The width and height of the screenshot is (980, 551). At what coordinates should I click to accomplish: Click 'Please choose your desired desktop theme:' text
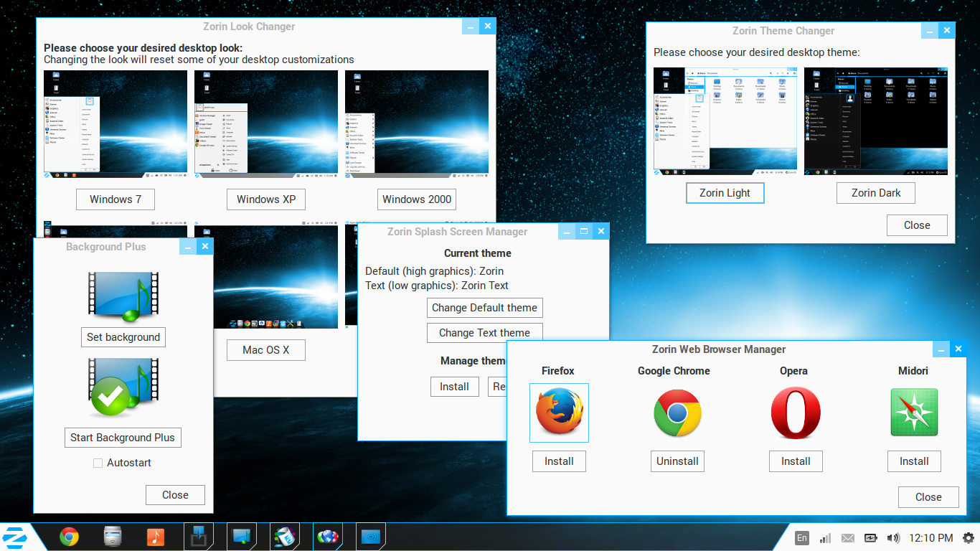coord(756,52)
